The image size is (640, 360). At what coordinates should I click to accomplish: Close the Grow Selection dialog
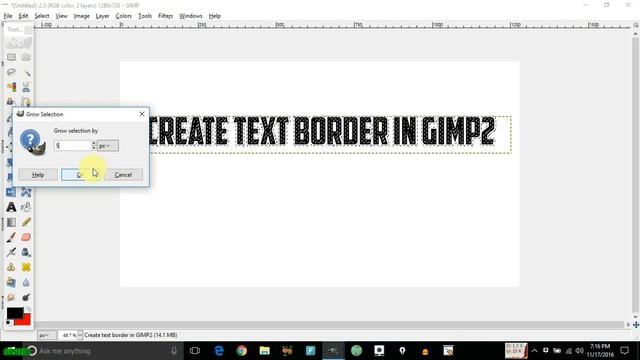(x=142, y=114)
